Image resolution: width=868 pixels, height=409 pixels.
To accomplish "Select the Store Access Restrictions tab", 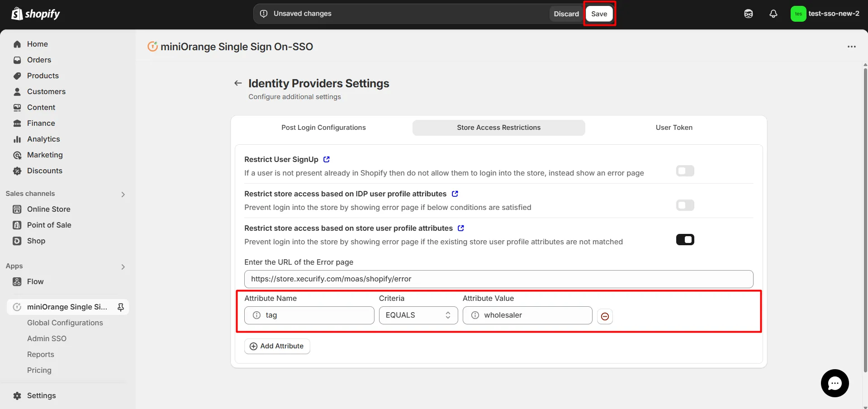I will pos(498,128).
